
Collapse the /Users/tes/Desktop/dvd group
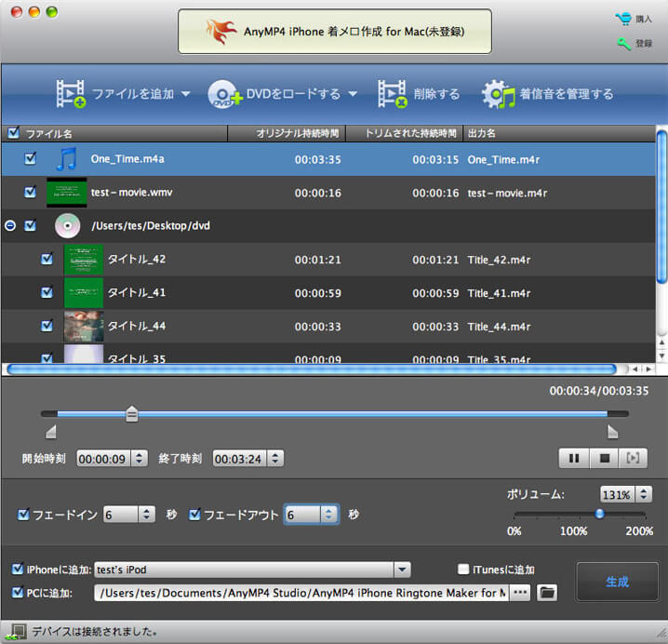[x=10, y=225]
